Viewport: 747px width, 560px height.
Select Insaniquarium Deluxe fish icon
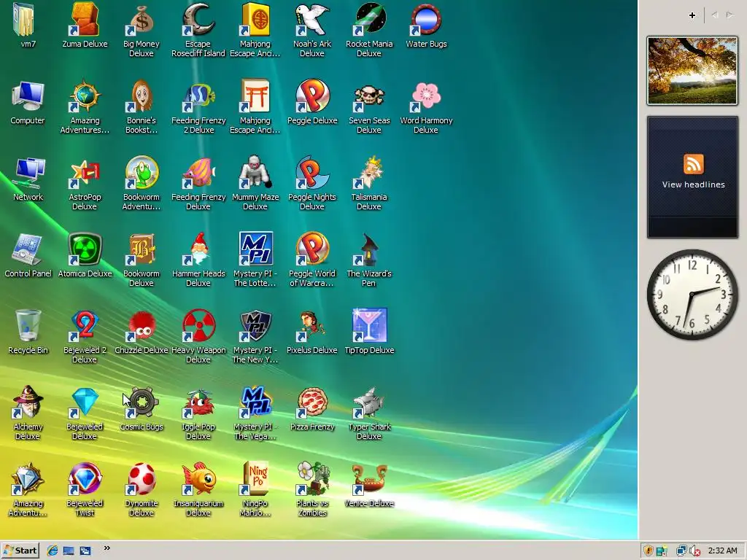tap(198, 480)
